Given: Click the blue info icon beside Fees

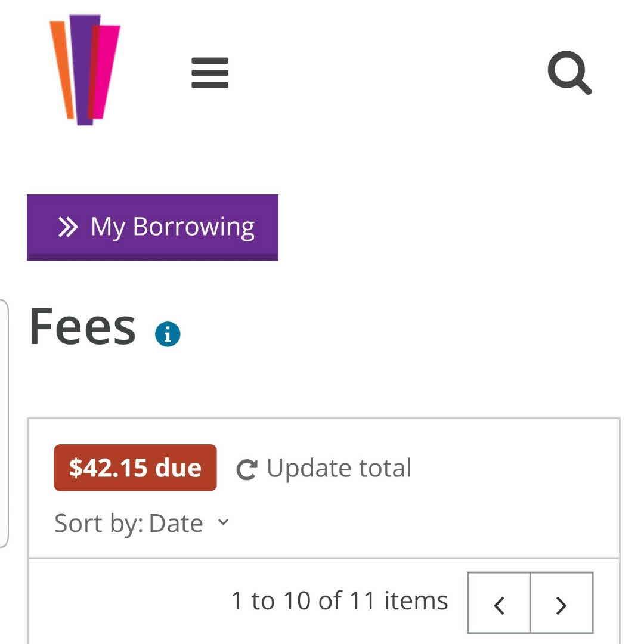Looking at the screenshot, I should [168, 335].
